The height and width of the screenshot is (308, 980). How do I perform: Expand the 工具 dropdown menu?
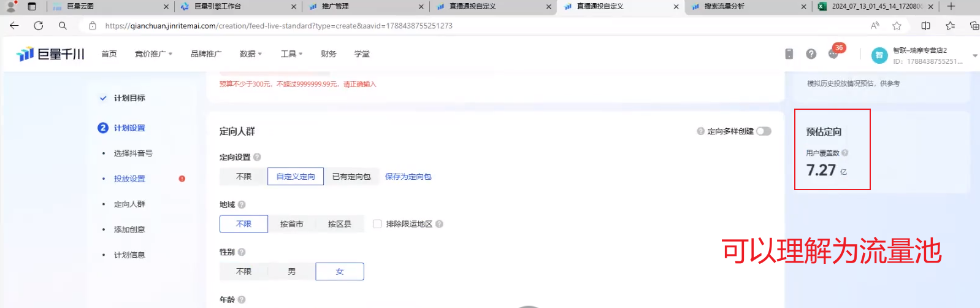coord(291,54)
